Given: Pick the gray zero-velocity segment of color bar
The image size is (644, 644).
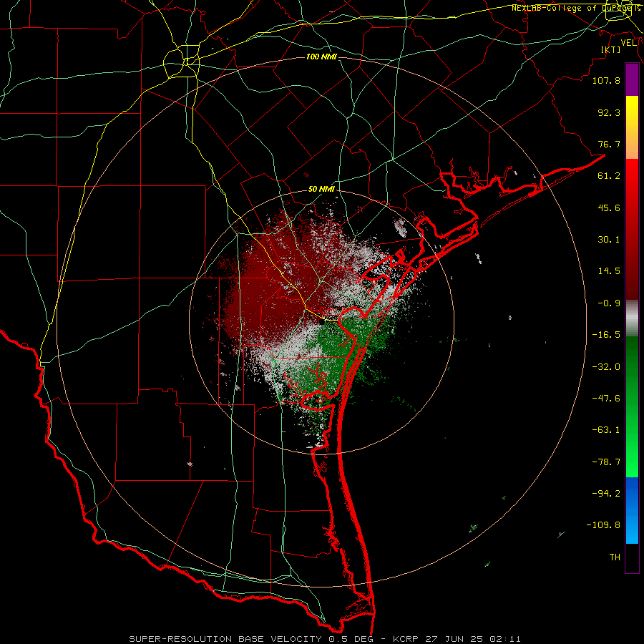Looking at the screenshot, I should click(632, 318).
